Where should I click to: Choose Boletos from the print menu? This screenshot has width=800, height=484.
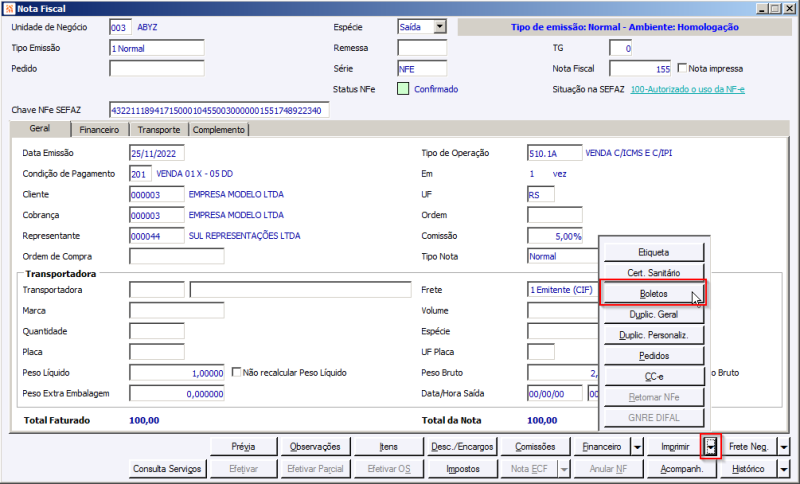pos(654,294)
